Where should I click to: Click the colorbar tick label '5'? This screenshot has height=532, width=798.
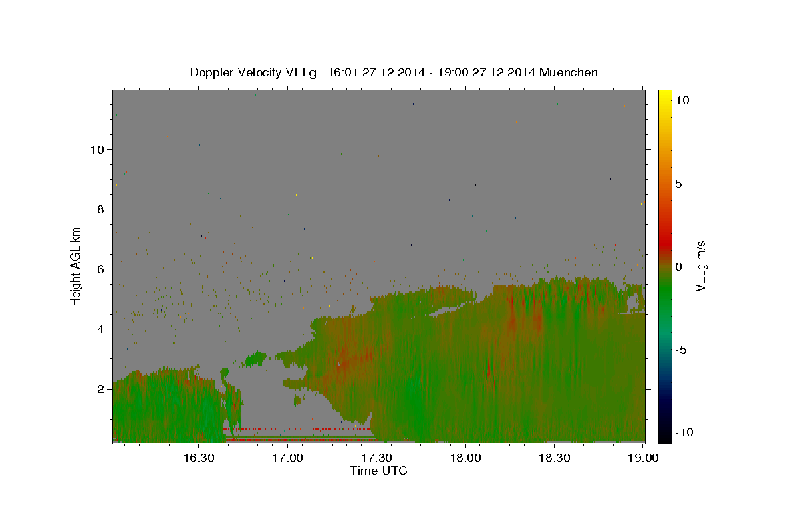(x=678, y=184)
